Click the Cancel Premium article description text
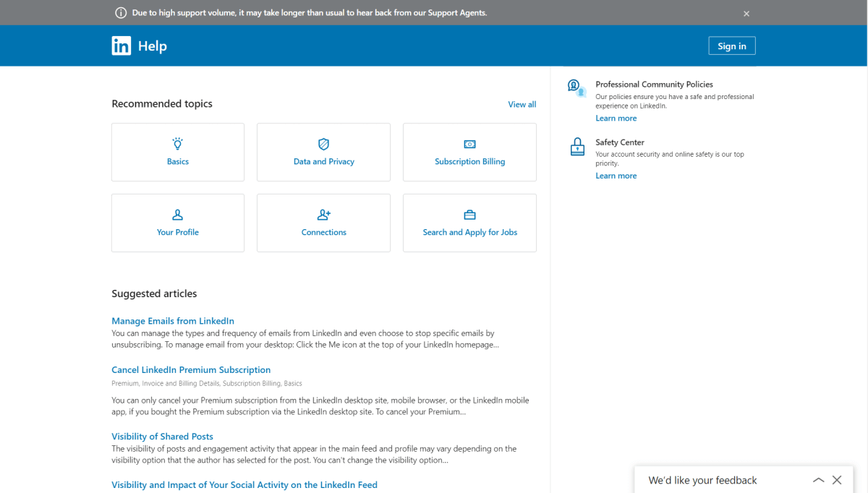 (x=320, y=406)
